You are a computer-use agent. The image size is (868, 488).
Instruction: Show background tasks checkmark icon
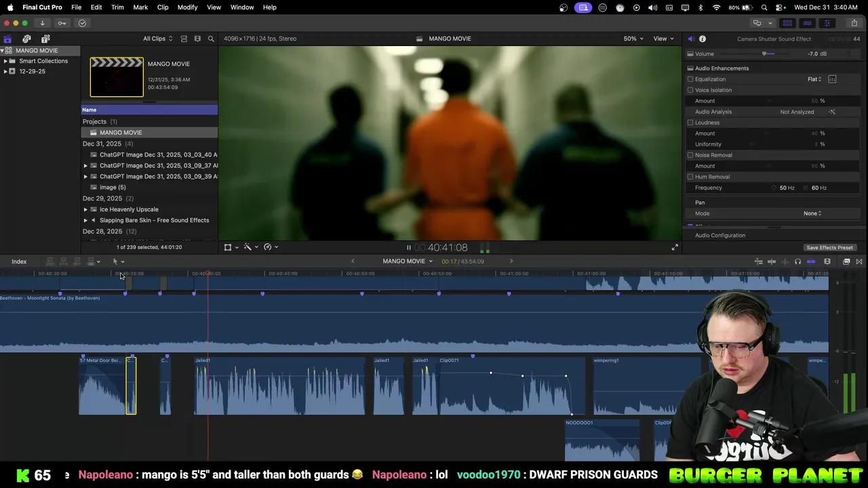point(82,23)
